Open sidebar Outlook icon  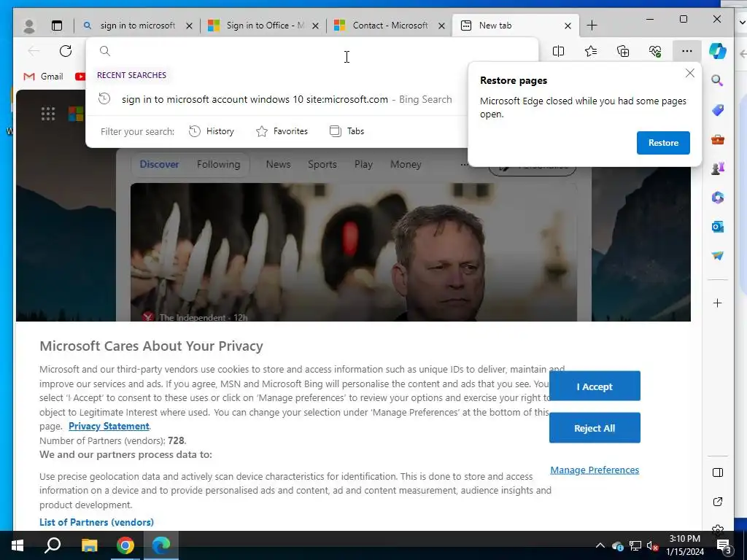pyautogui.click(x=718, y=227)
